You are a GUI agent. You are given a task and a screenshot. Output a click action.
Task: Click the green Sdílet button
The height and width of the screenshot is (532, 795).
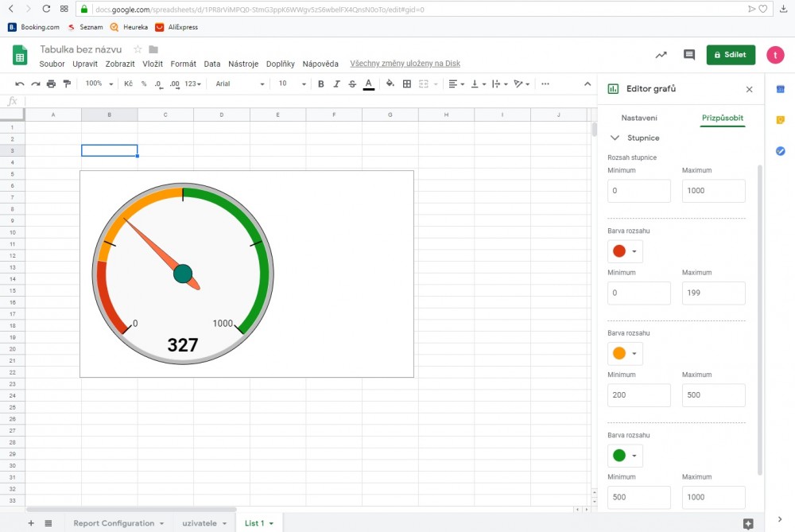point(731,55)
